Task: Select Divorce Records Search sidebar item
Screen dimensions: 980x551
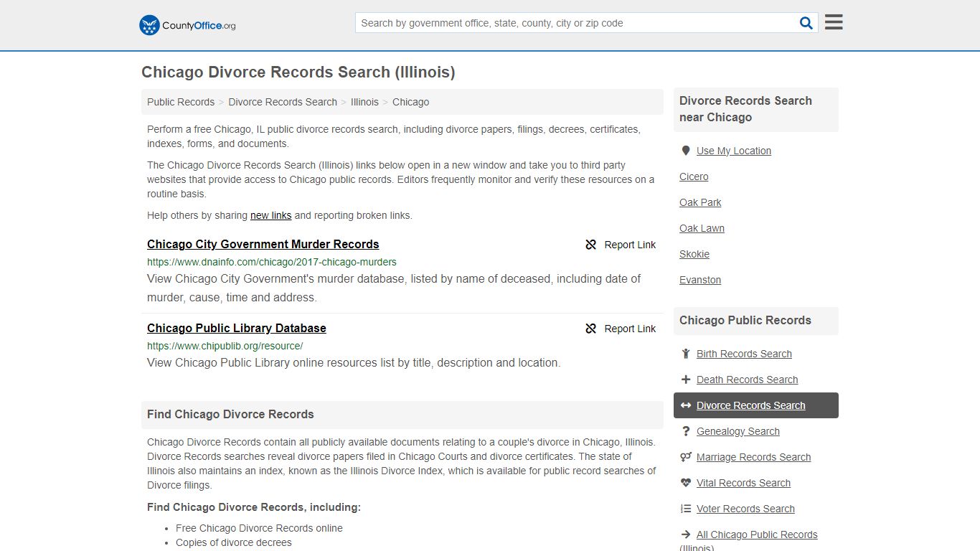Action: pyautogui.click(x=756, y=405)
